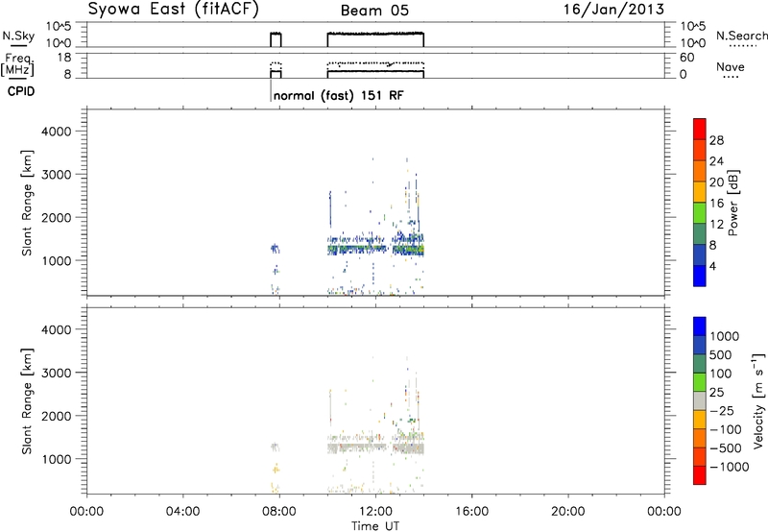Select the '16:00' time tick label
The width and height of the screenshot is (768, 532).
pos(471,512)
